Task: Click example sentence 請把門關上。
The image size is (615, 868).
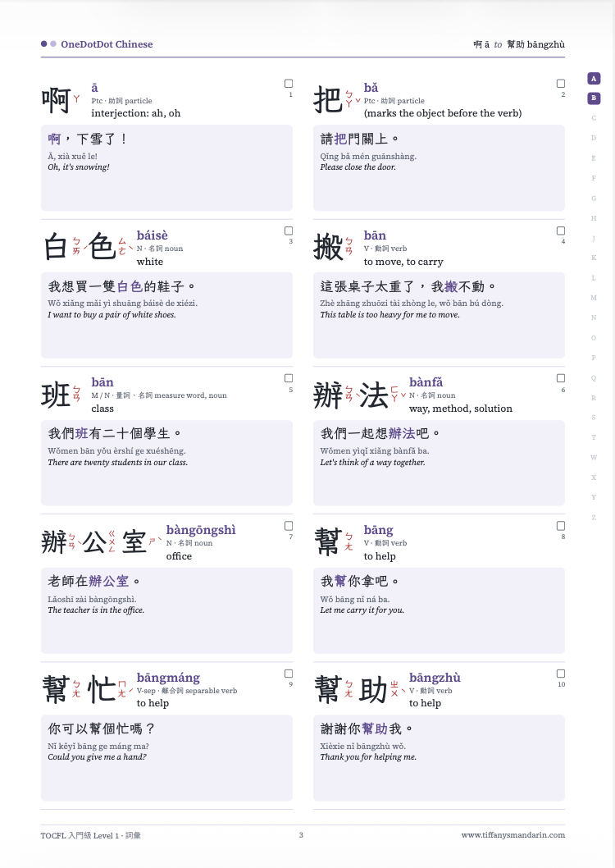Action: tap(359, 139)
